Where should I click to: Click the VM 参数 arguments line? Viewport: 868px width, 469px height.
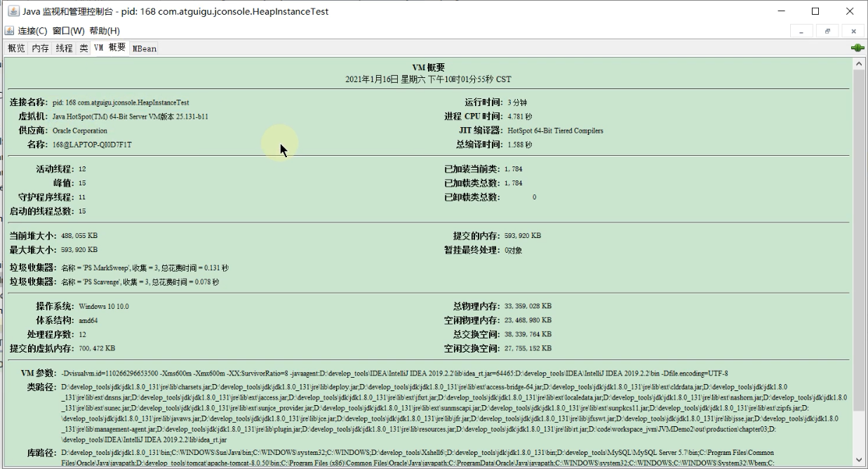click(394, 374)
